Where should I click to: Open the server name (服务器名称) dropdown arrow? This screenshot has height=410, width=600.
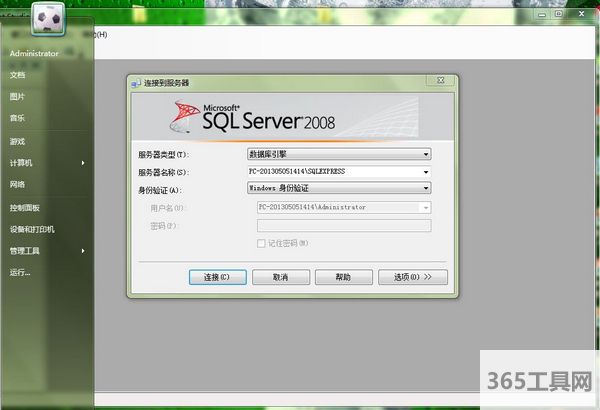pyautogui.click(x=426, y=172)
